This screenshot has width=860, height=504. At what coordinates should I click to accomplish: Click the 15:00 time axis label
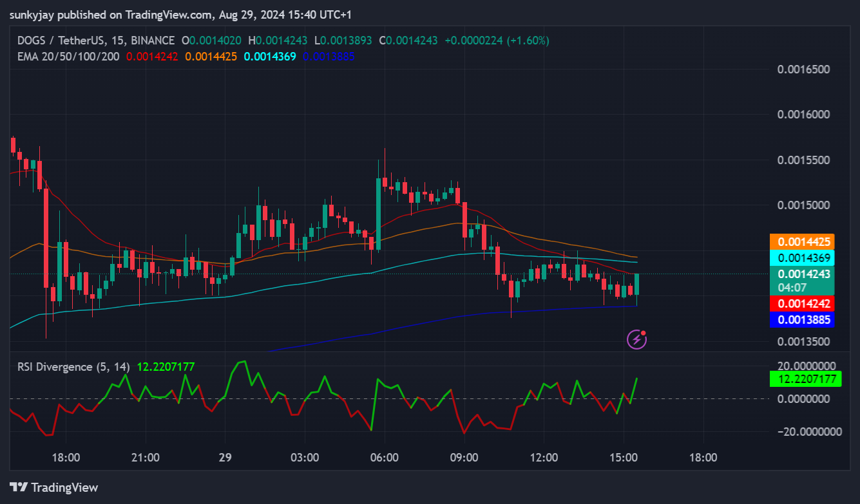pyautogui.click(x=623, y=458)
